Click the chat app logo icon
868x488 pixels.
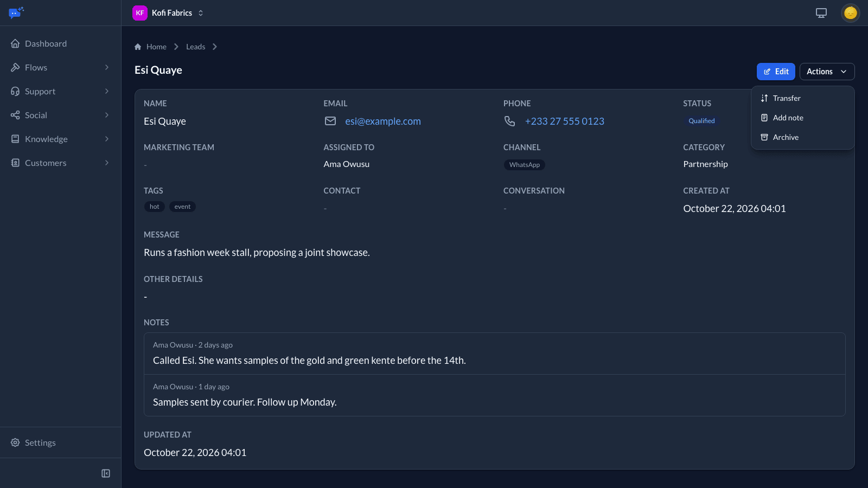16,12
